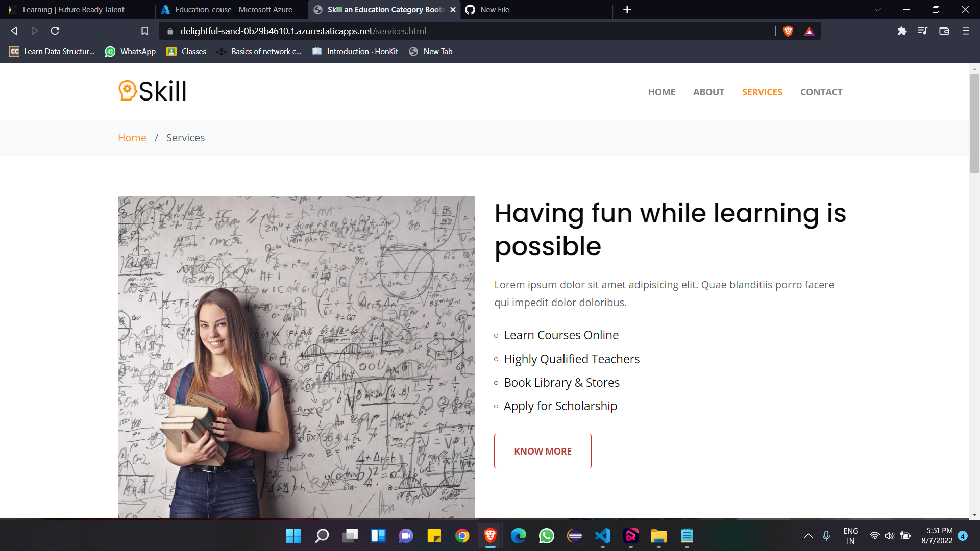Reload the page using refresh icon
Screen dimensions: 980x551
click(x=55, y=31)
